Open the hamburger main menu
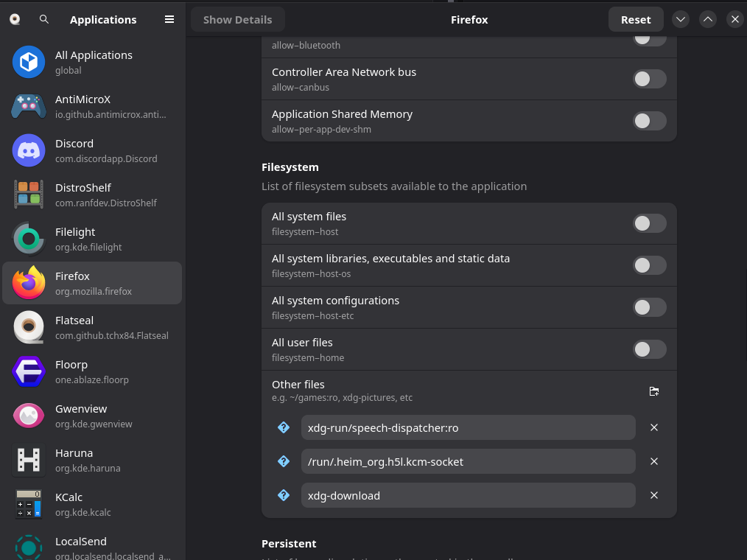The image size is (747, 560). [x=169, y=20]
